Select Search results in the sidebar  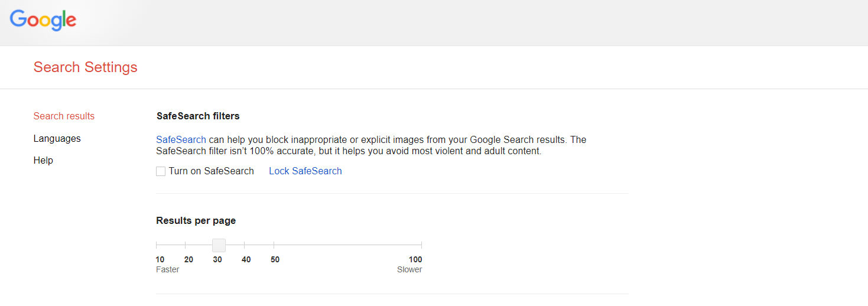[x=64, y=116]
